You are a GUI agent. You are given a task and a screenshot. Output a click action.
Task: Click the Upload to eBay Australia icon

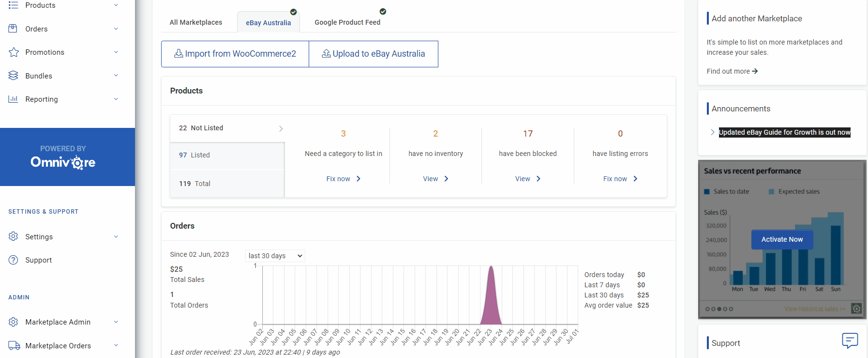coord(327,53)
